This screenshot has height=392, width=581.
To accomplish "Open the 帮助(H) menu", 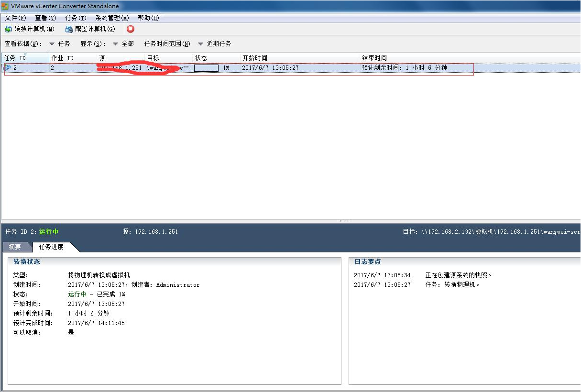I will [148, 18].
